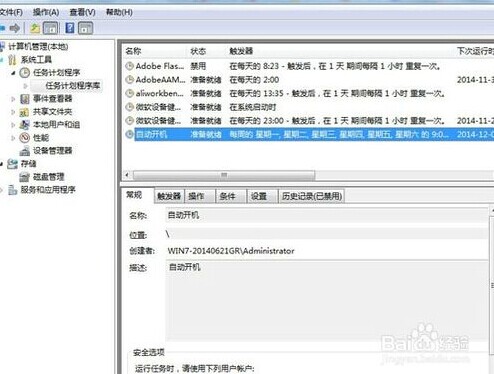Click the 磁盘管理 disk icon
This screenshot has height=374, width=494.
pyautogui.click(x=25, y=177)
